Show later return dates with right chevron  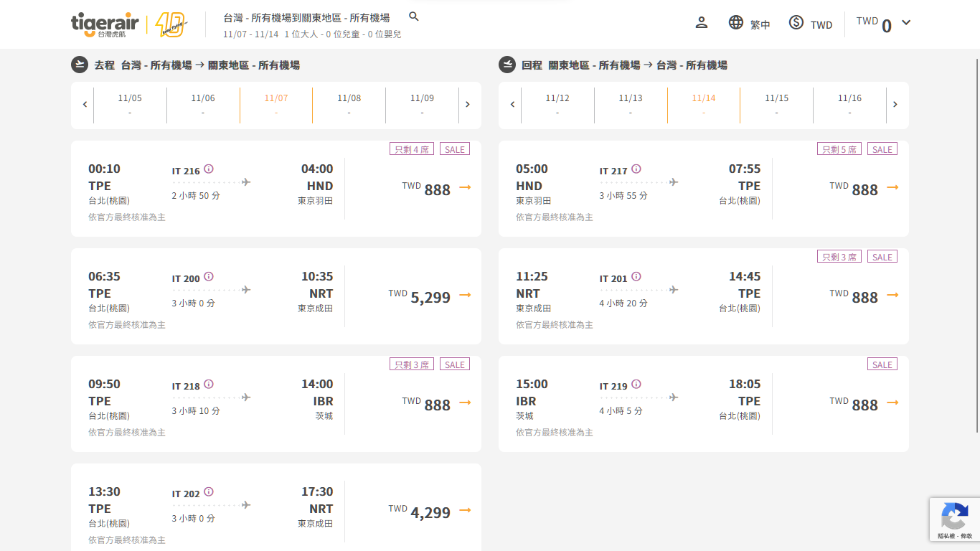click(x=895, y=105)
